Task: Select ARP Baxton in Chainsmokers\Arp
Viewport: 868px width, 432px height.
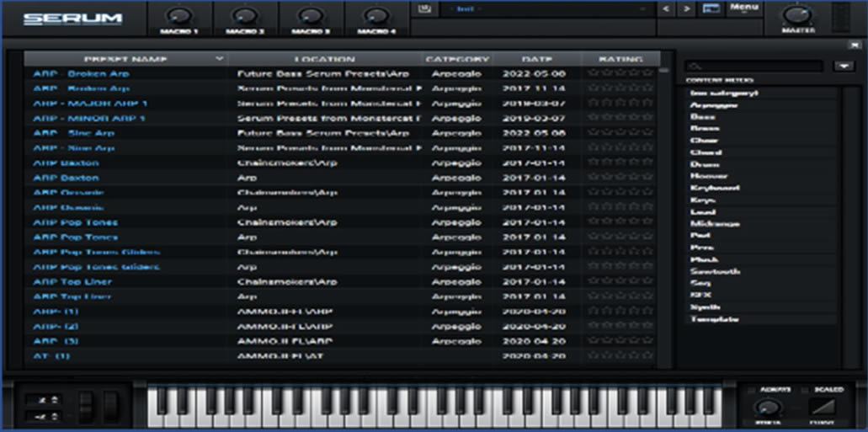Action: [66, 163]
